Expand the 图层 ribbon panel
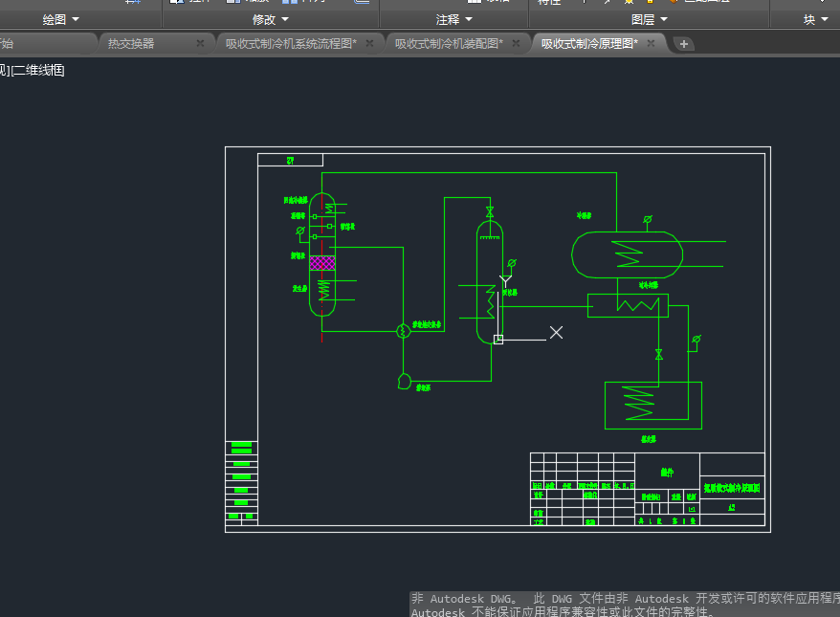This screenshot has height=617, width=840. pos(650,20)
